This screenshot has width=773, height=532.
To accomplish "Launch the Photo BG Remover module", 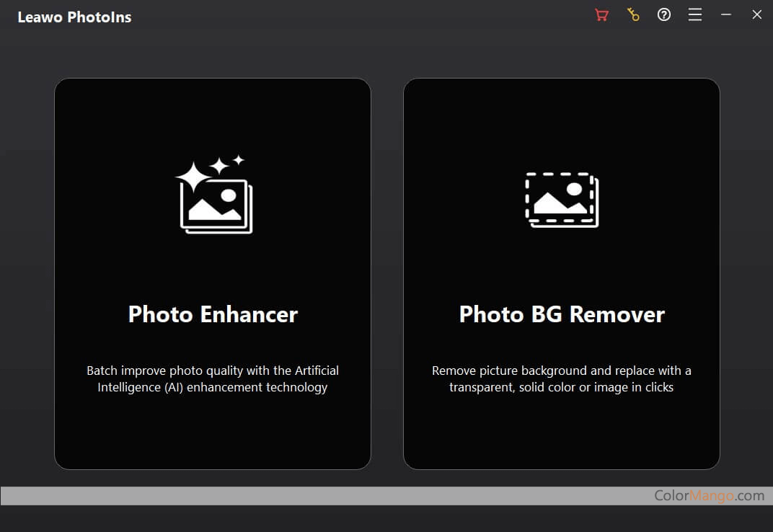I will (562, 274).
